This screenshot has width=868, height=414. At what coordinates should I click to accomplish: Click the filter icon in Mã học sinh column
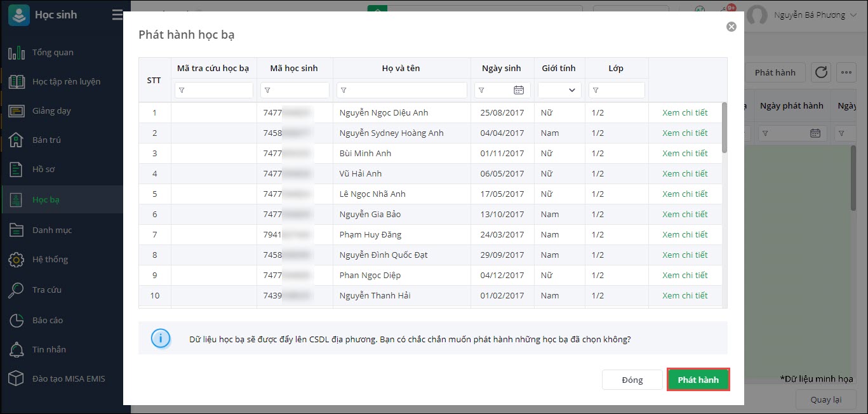tap(267, 90)
